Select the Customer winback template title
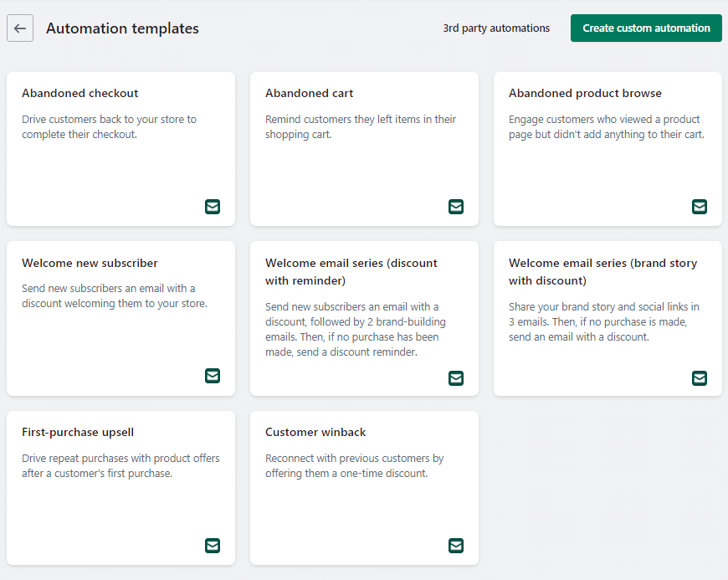The width and height of the screenshot is (728, 580). point(315,433)
